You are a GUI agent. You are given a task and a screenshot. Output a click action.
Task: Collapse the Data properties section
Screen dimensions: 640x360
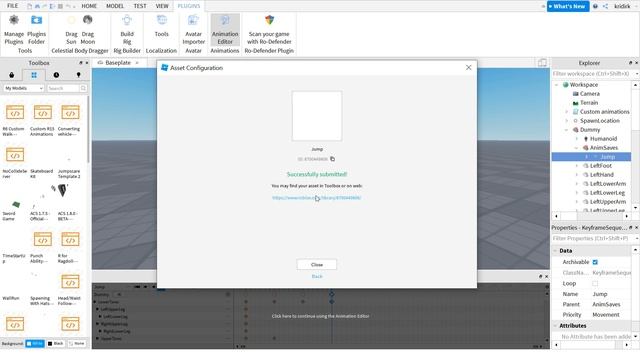[x=555, y=251]
